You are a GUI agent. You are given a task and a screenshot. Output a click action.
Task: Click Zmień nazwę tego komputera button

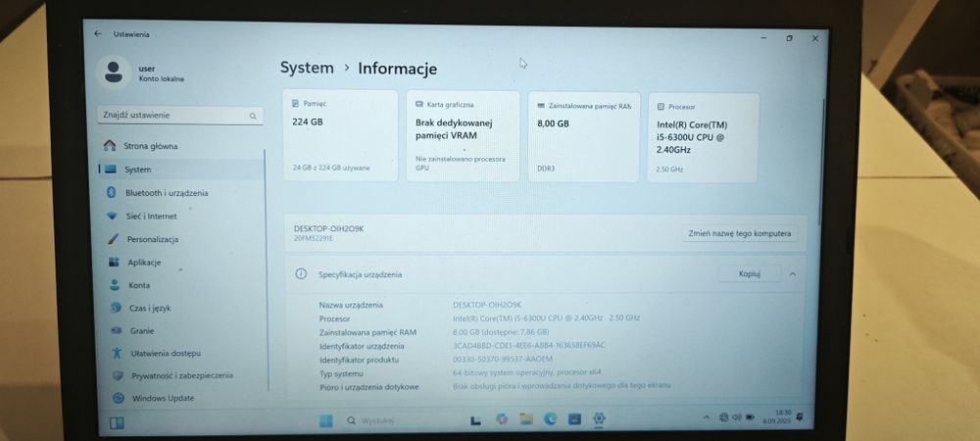pos(739,233)
